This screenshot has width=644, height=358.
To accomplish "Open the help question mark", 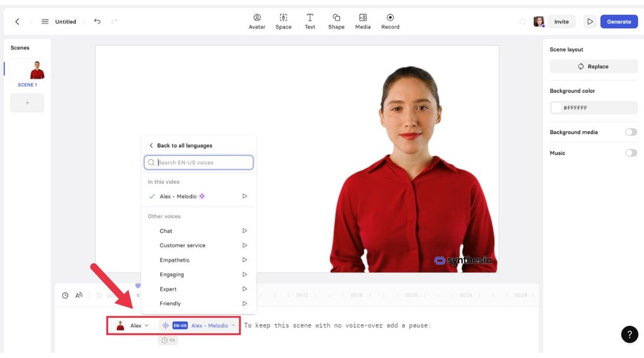I will (629, 334).
